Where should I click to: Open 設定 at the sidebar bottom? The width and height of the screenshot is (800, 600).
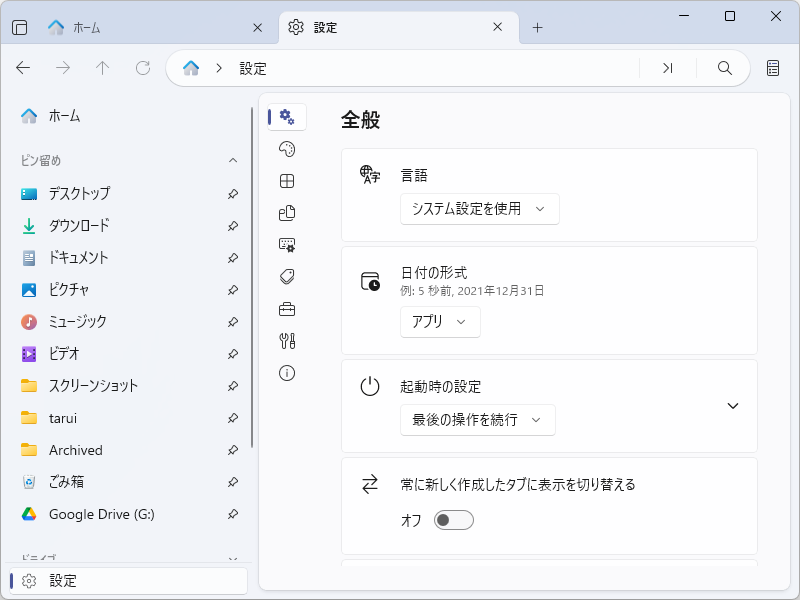129,580
